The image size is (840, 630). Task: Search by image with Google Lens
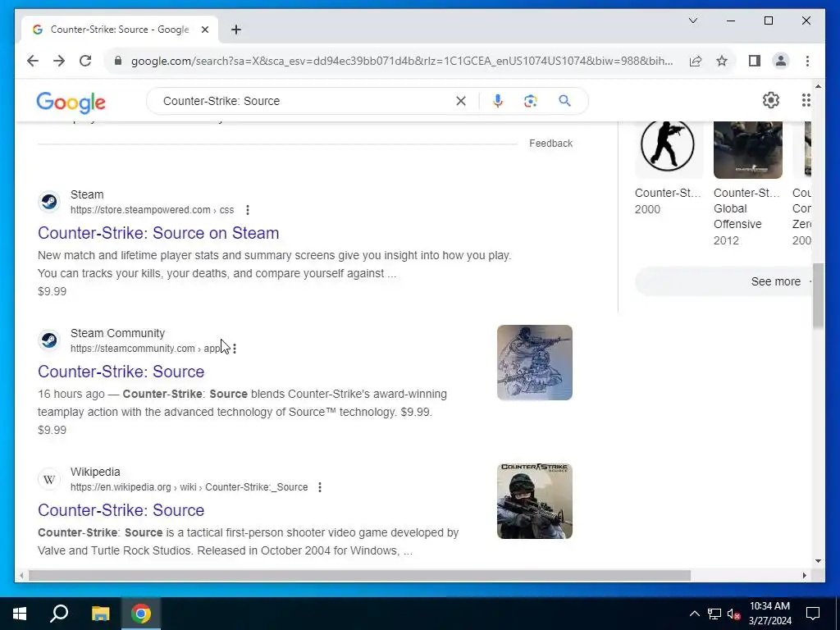(531, 101)
